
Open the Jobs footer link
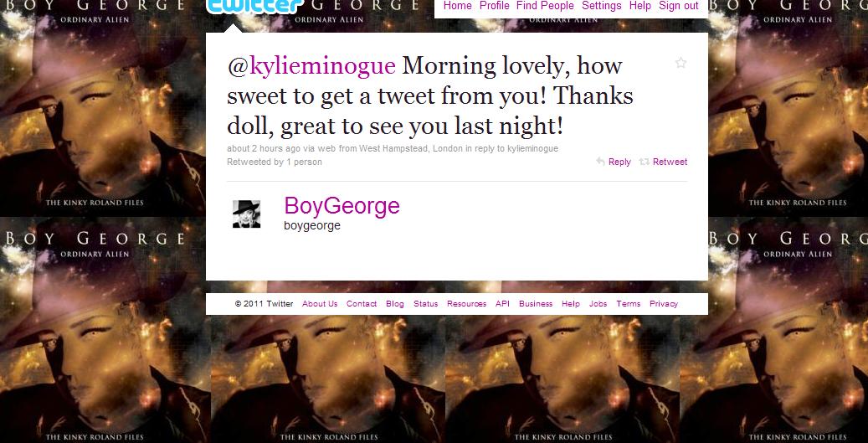[598, 303]
